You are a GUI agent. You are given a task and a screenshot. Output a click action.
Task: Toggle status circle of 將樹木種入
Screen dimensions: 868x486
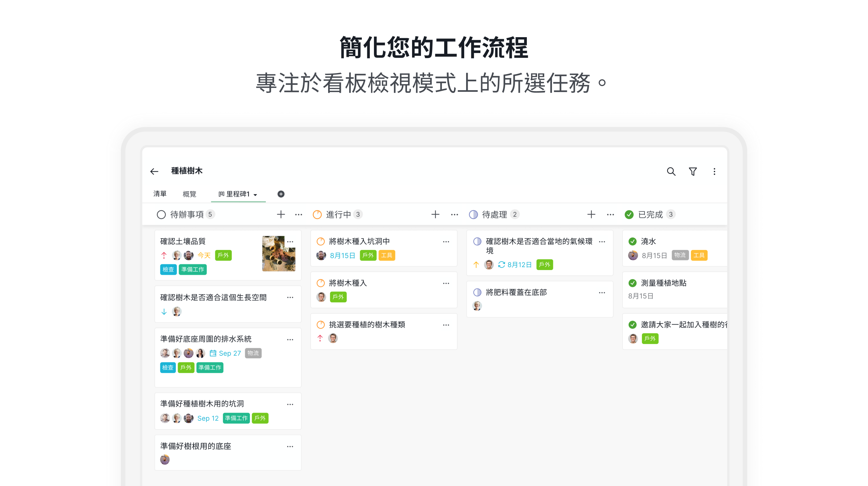[321, 283]
